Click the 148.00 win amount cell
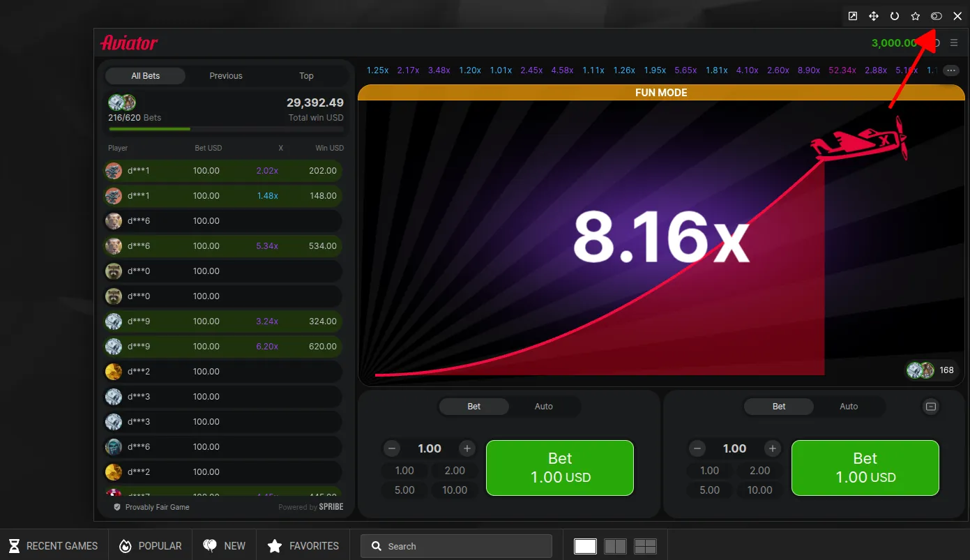This screenshot has height=560, width=970. (323, 196)
